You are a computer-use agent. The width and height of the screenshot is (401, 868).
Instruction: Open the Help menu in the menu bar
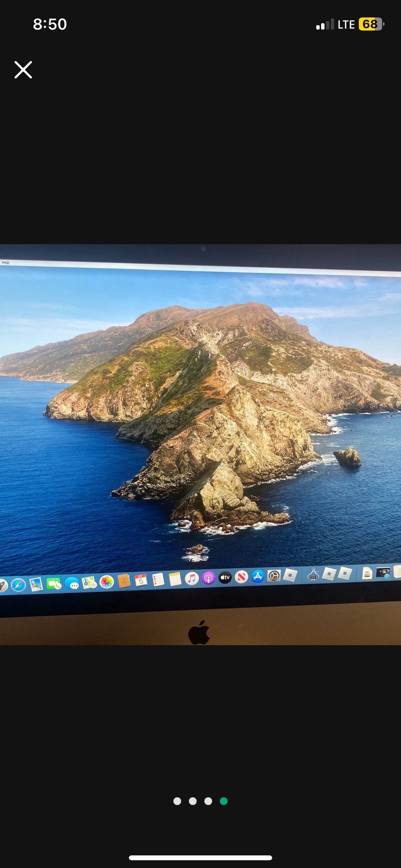(x=5, y=263)
